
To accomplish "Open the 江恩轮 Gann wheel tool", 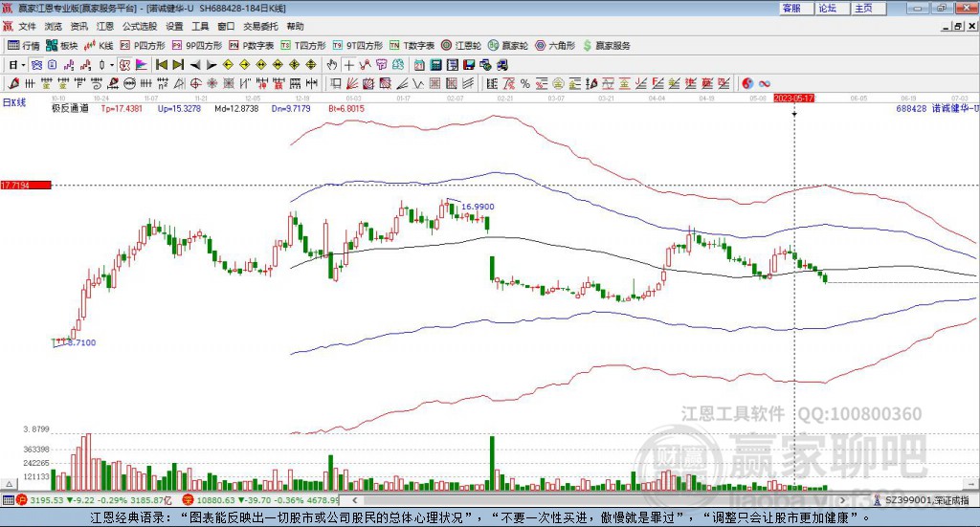I will coord(461,46).
